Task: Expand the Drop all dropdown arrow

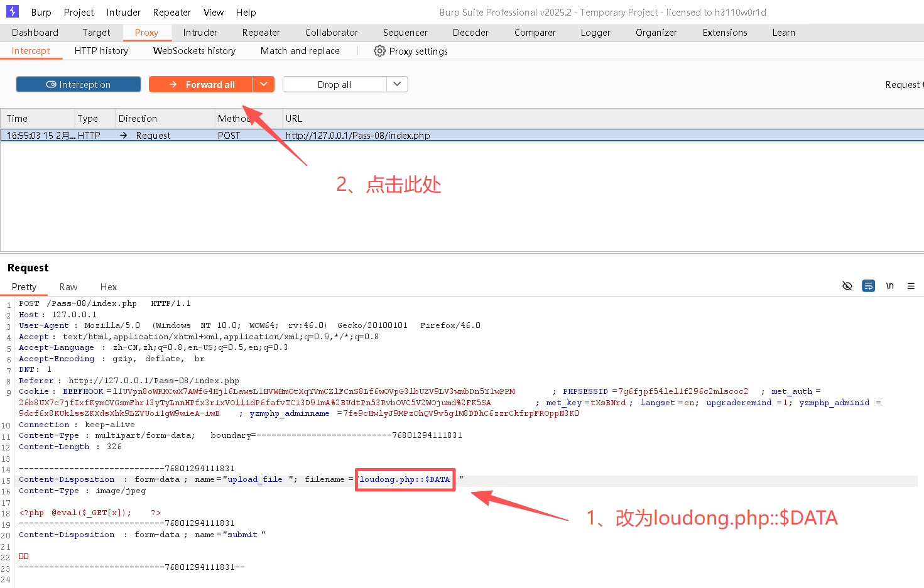Action: point(397,84)
